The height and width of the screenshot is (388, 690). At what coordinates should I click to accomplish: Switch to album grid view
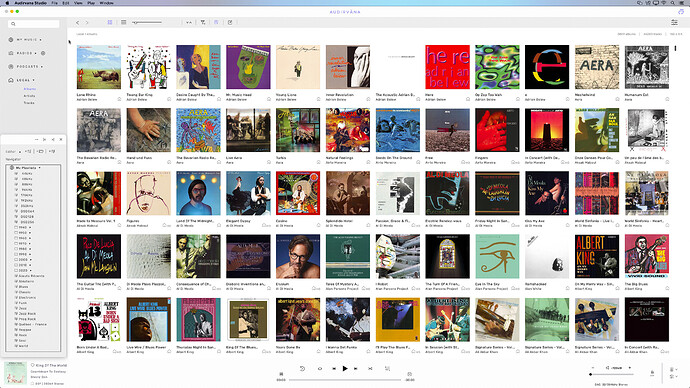110,22
